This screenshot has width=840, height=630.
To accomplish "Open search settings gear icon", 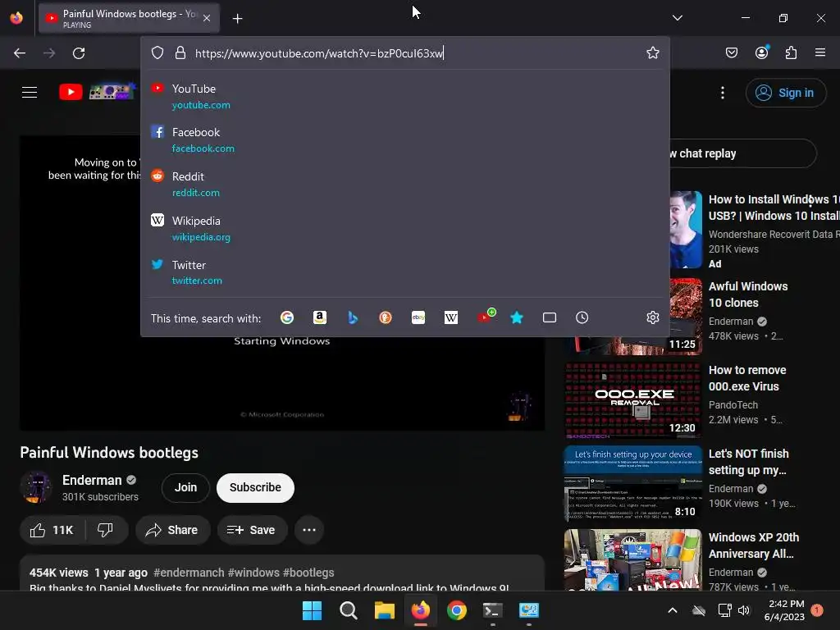I will click(652, 317).
